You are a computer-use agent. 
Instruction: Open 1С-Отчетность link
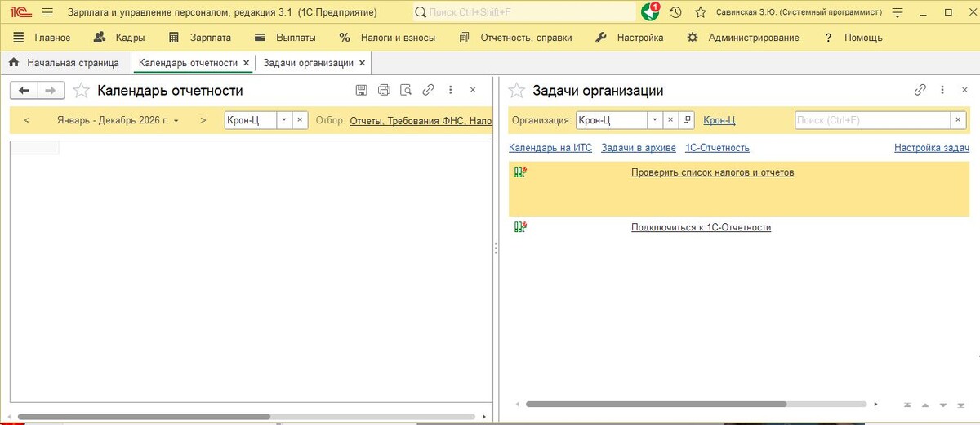(717, 148)
